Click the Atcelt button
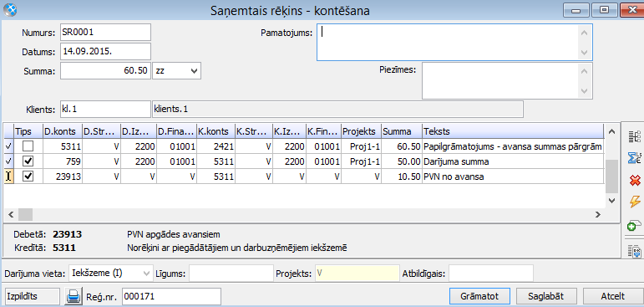The height and width of the screenshot is (307, 644). 613,296
